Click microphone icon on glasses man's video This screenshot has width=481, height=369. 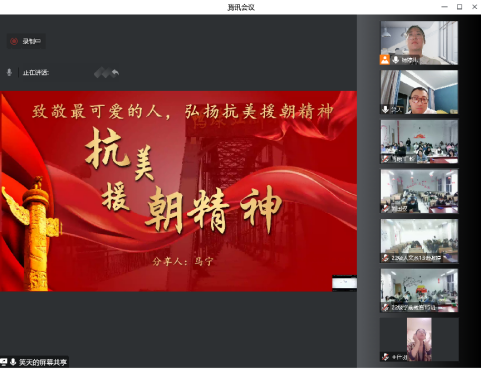point(385,109)
